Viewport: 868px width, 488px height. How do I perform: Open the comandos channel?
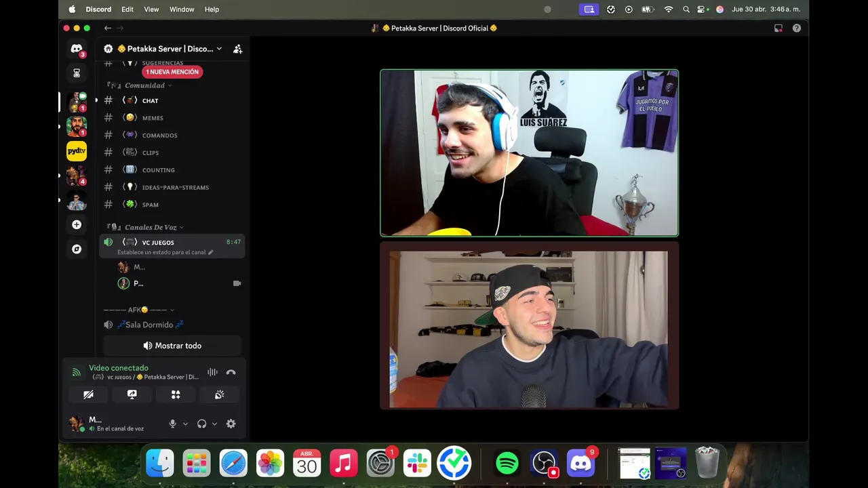click(172, 135)
